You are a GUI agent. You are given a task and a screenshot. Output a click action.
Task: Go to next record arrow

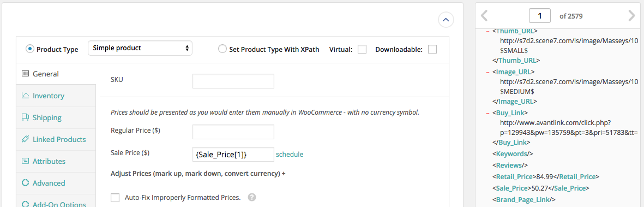[631, 16]
